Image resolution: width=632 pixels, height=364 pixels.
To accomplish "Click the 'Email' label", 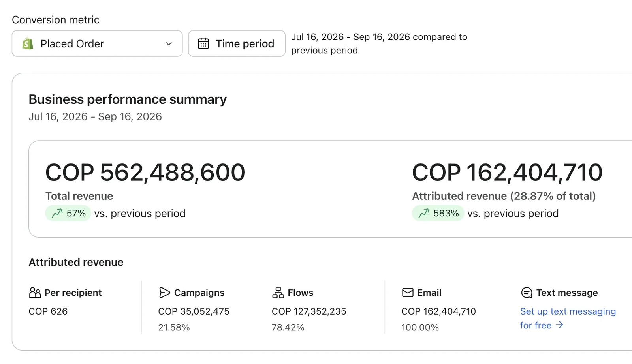I will pyautogui.click(x=429, y=293).
